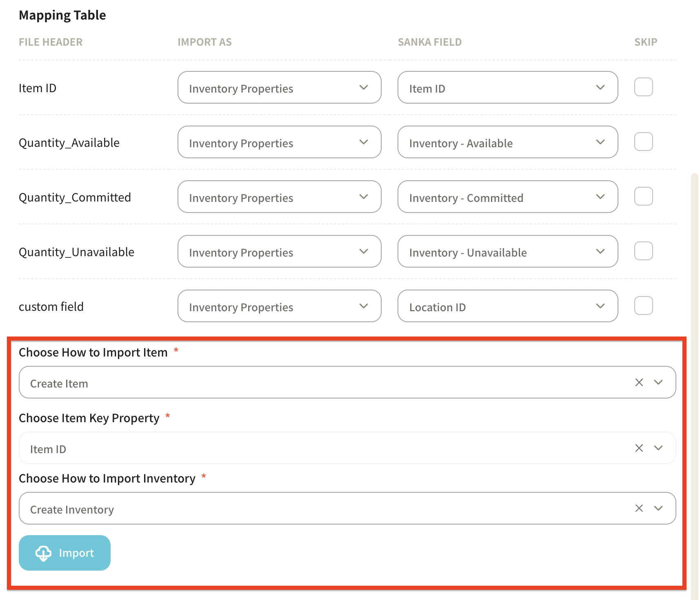The width and height of the screenshot is (700, 600).
Task: Open Sanka Field dropdown showing Inventory - Unavailable
Action: [x=507, y=252]
